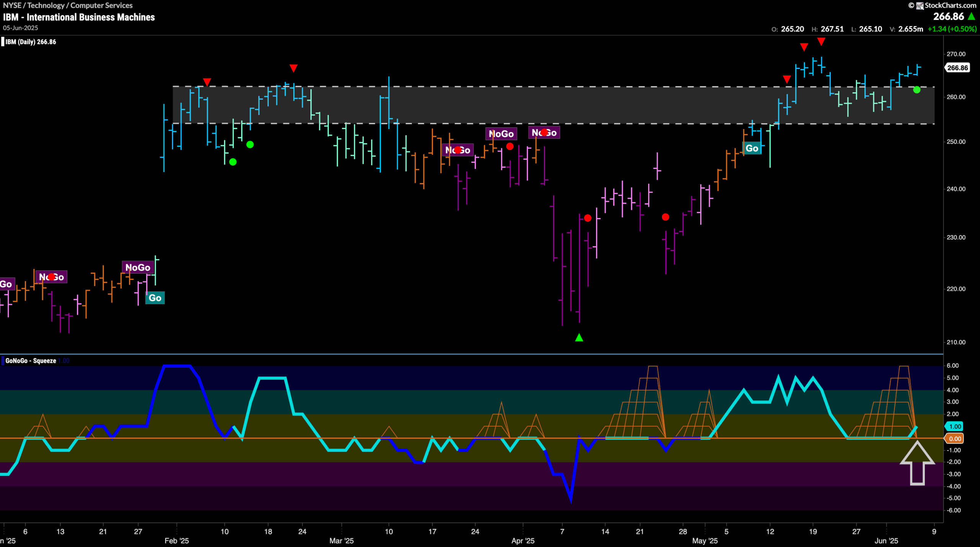The height and width of the screenshot is (547, 980).
Task: Click the orange 0.00 zero-line tag
Action: (954, 439)
